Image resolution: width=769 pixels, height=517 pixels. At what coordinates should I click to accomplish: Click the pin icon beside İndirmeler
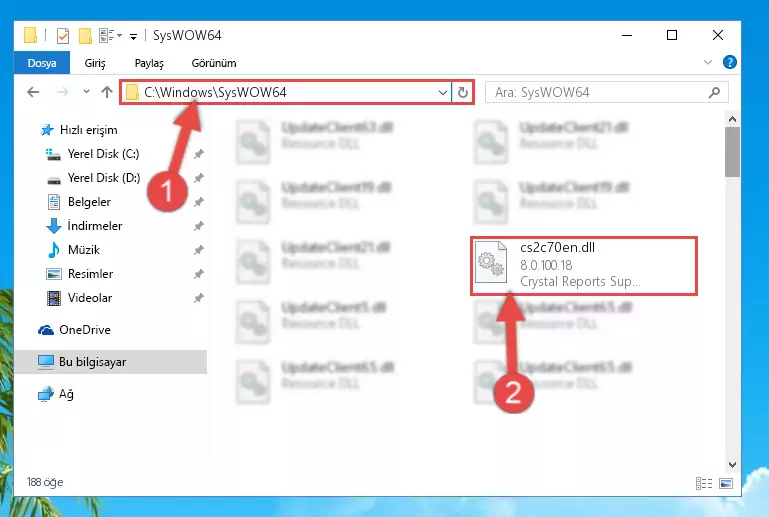tap(198, 226)
